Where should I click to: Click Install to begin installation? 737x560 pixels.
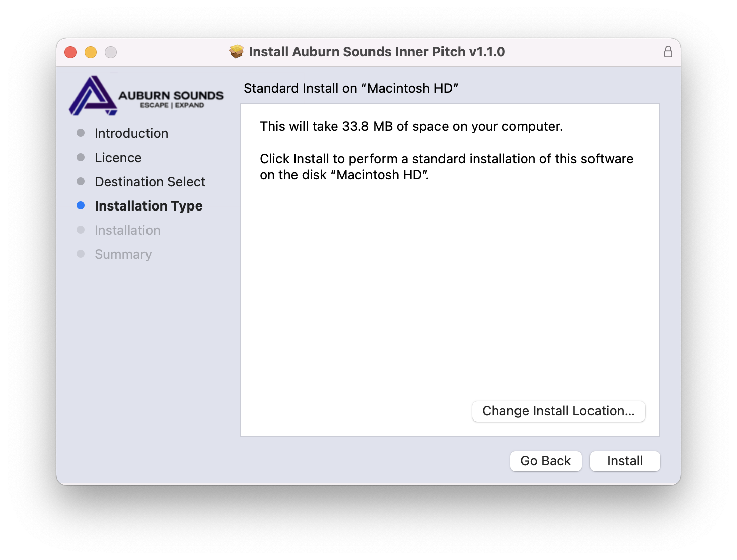point(625,461)
